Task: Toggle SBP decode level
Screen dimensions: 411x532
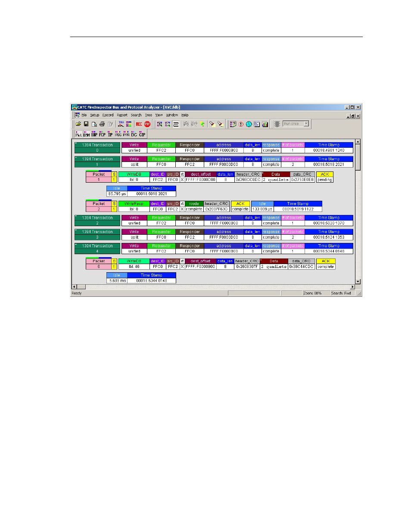Action: [94, 134]
